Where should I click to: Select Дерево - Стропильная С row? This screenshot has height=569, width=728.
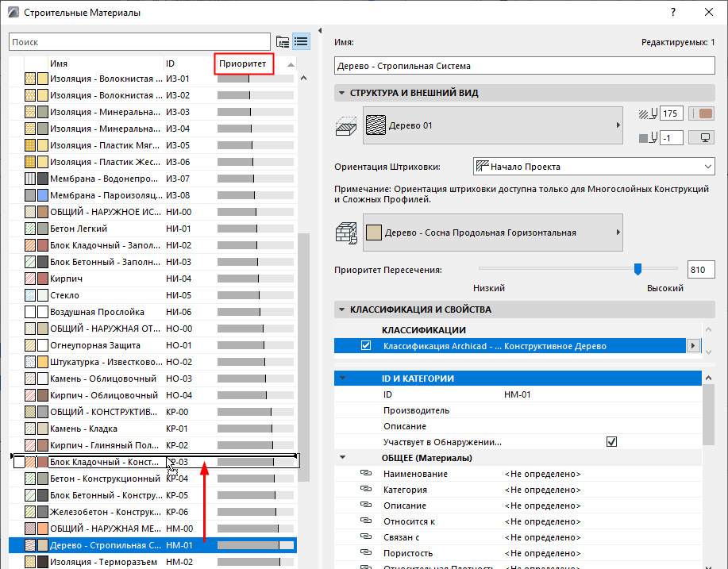coord(152,545)
